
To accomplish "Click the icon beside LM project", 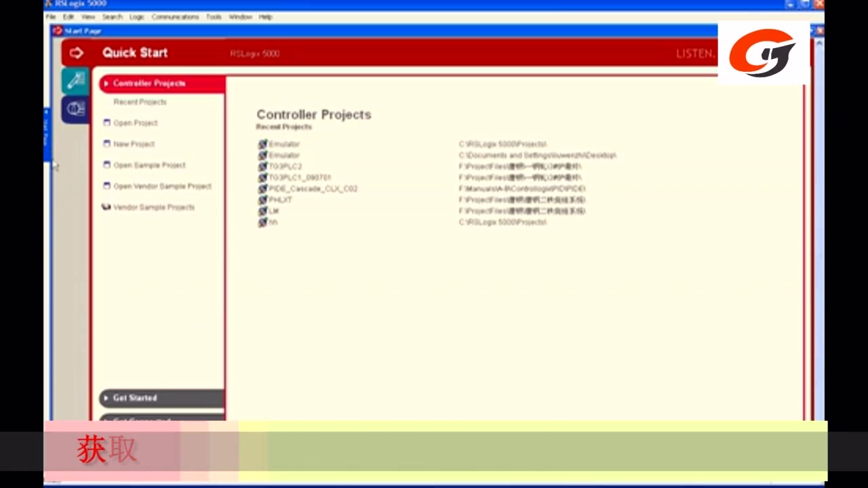I will pyautogui.click(x=263, y=211).
